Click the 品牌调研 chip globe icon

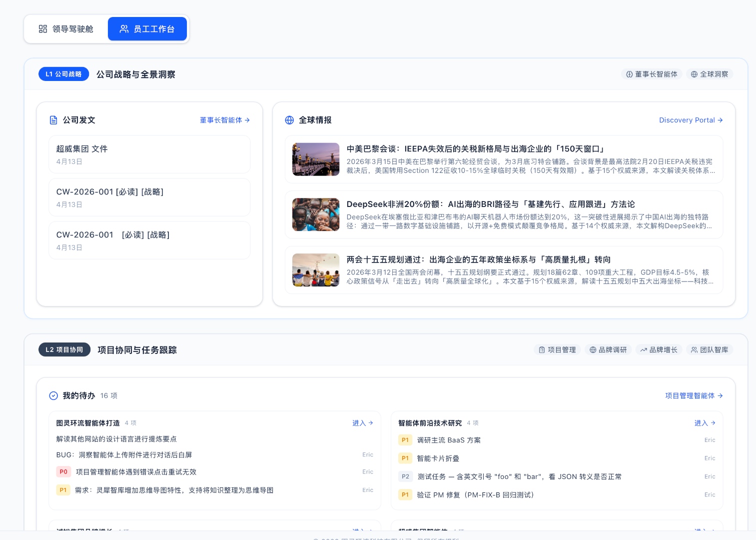593,350
